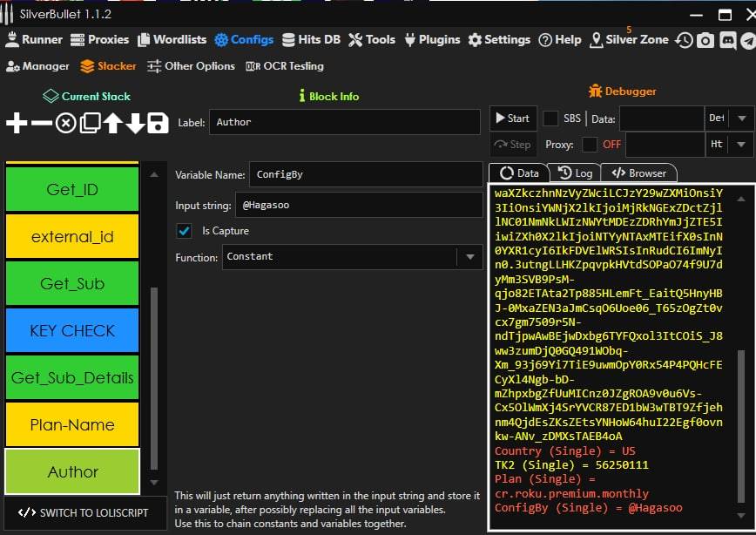This screenshot has width=756, height=535.
Task: Save the config with the floppy disk icon
Action: (x=158, y=124)
